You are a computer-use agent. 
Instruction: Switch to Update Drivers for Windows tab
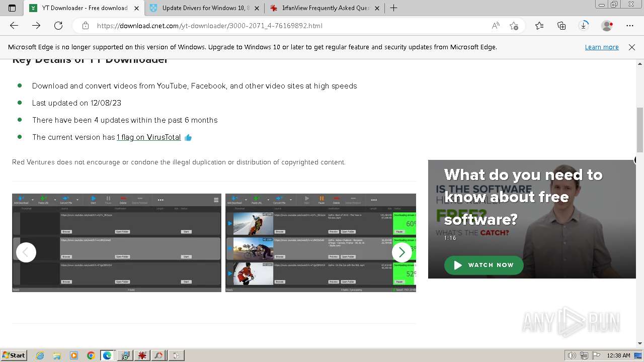[x=205, y=8]
